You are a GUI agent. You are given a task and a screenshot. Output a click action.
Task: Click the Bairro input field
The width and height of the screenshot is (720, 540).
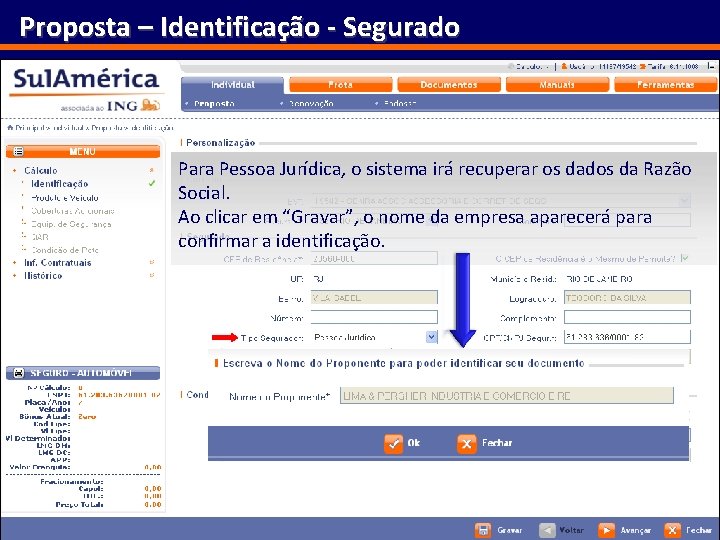[374, 298]
